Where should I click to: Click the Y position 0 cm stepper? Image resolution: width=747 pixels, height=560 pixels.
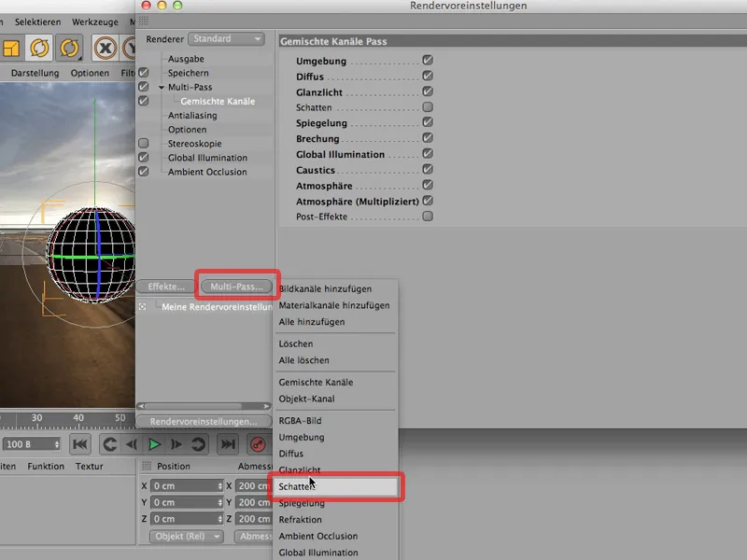pyautogui.click(x=219, y=502)
